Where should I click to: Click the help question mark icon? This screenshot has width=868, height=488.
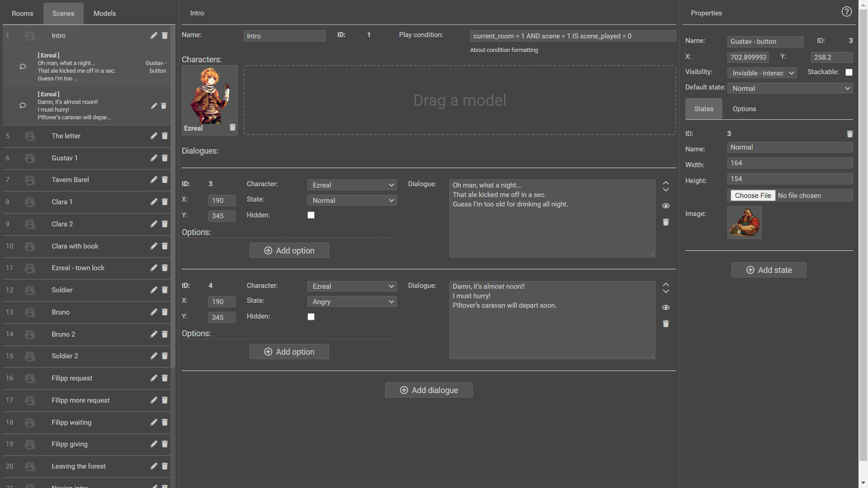[846, 12]
